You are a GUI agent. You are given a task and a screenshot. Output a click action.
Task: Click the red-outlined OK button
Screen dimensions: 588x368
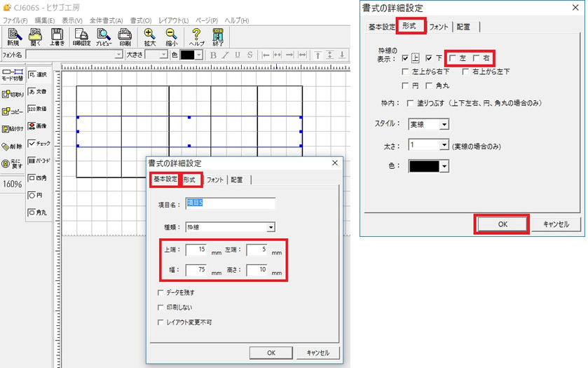point(502,224)
